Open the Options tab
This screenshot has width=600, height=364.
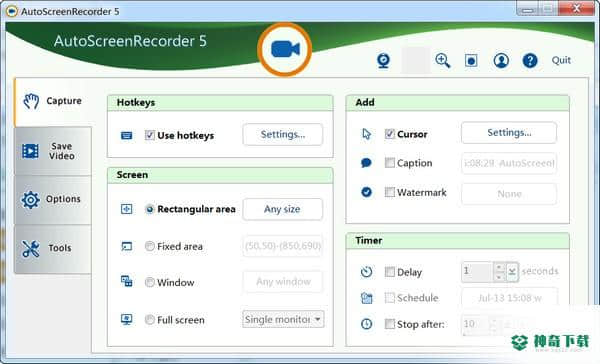(53, 199)
